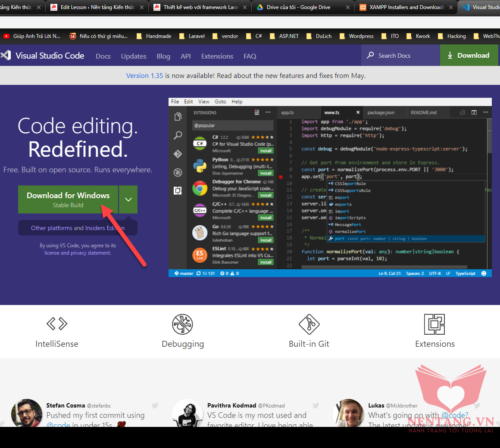Screen dimensions: 500x448
Task: Click the IntelliSense feature icon
Action: pos(57,324)
